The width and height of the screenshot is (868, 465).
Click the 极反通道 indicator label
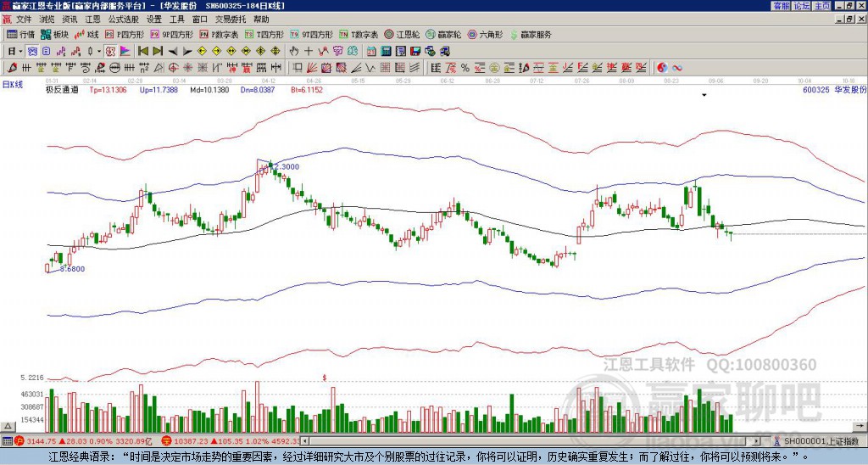[62, 89]
